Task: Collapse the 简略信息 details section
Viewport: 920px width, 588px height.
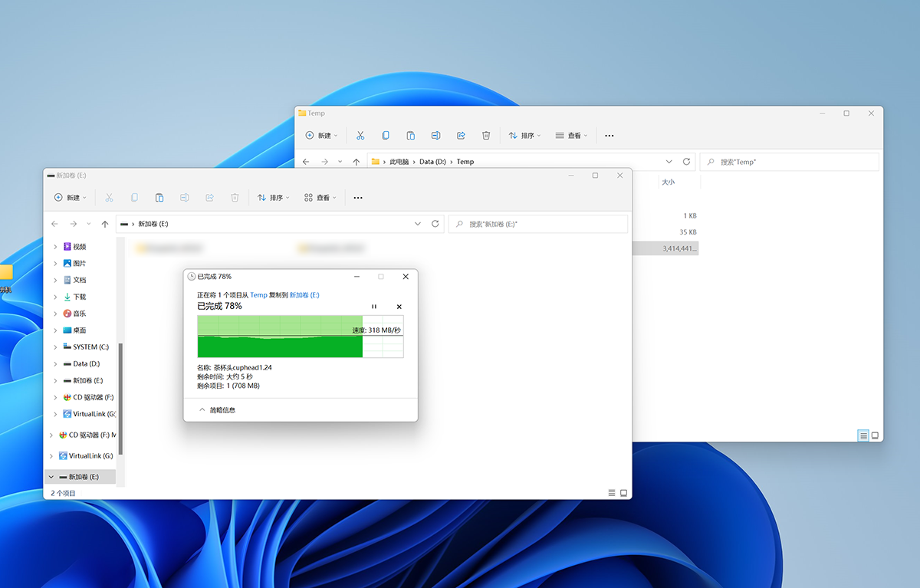Action: (x=217, y=410)
